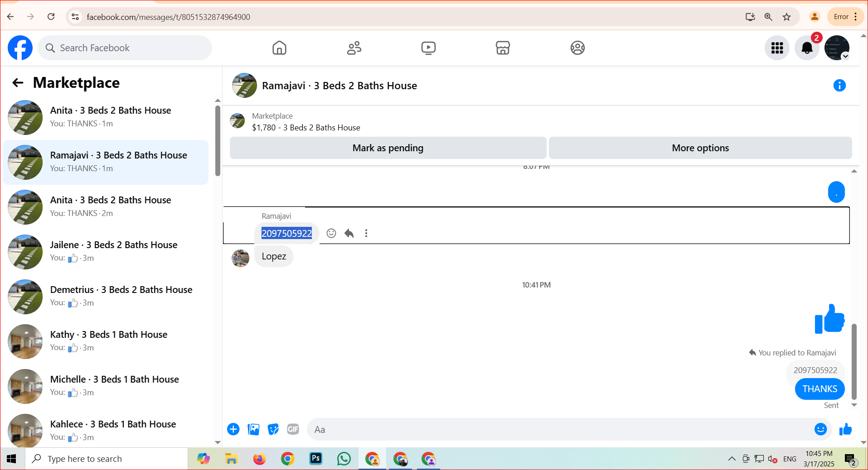Screen dimensions: 868x470
Task: Click the quoted 2097505922 reply preview
Action: click(x=815, y=370)
